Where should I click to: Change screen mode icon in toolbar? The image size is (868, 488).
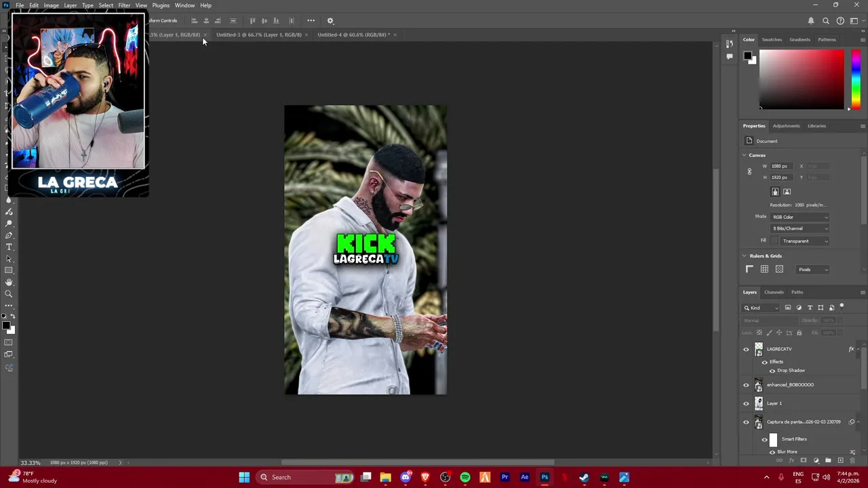pyautogui.click(x=9, y=354)
